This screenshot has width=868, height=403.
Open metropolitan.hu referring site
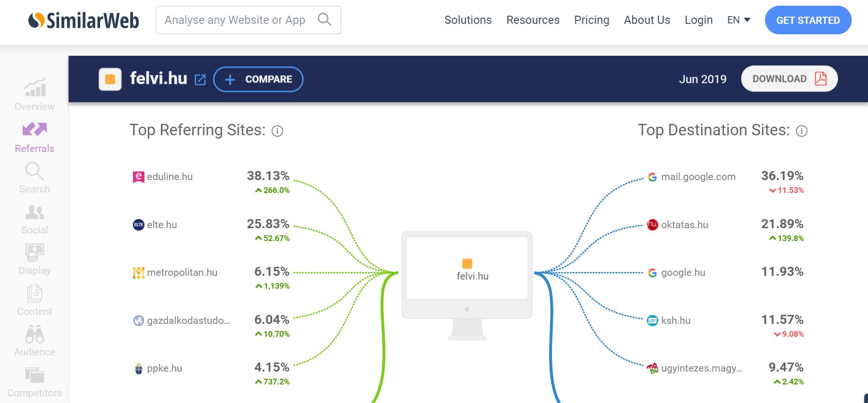[x=182, y=272]
